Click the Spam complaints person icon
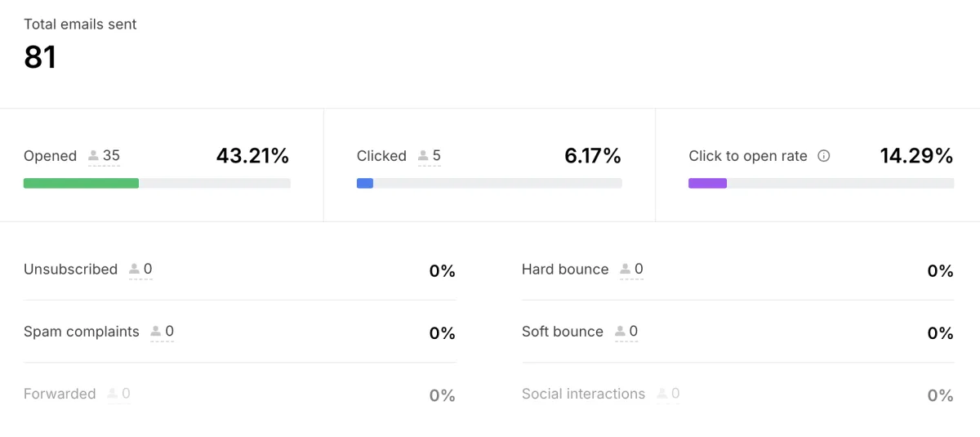 point(156,332)
